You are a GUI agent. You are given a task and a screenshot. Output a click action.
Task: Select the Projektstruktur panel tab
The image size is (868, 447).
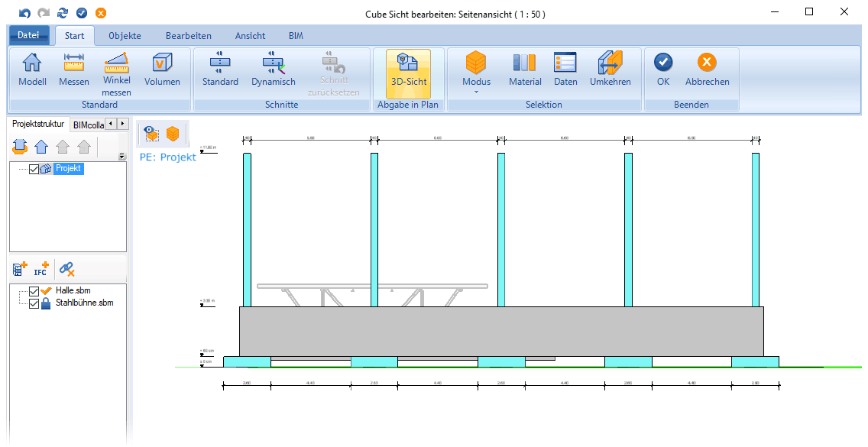tap(38, 124)
